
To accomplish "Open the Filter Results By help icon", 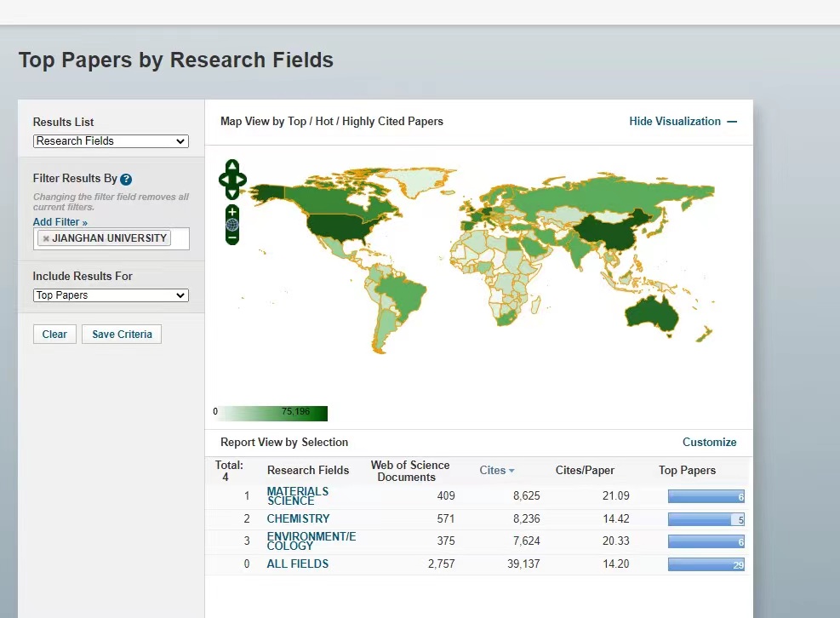I will 126,180.
